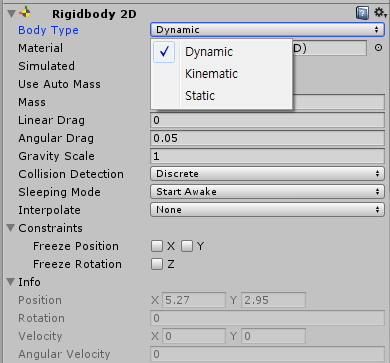Collapse the Constraints section
Viewport: 390px width, 363px height.
coord(11,228)
